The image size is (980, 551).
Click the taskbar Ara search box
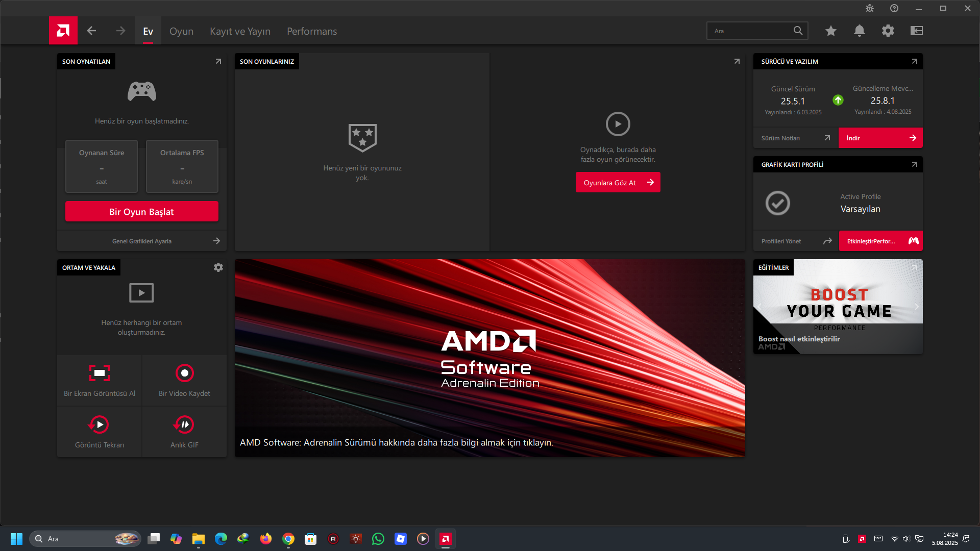[x=85, y=539]
